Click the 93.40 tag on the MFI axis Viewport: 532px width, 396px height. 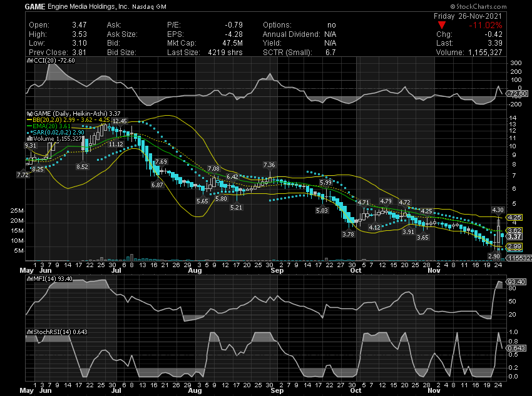[516, 282]
